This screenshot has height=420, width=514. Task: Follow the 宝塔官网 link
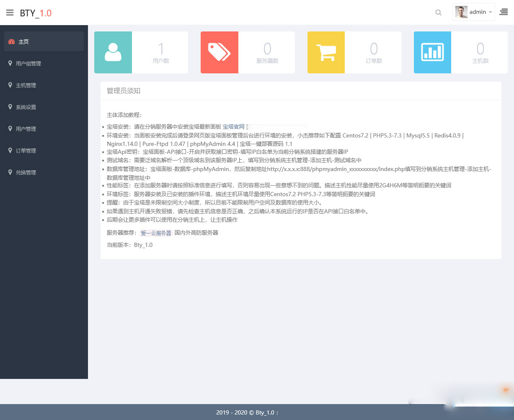coord(233,127)
